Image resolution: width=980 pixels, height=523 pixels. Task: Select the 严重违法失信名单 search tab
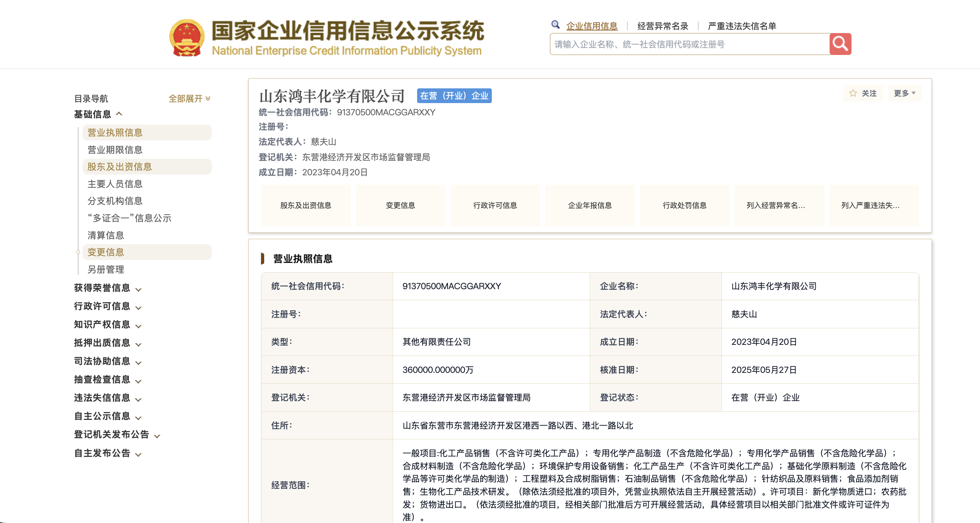[x=742, y=26]
